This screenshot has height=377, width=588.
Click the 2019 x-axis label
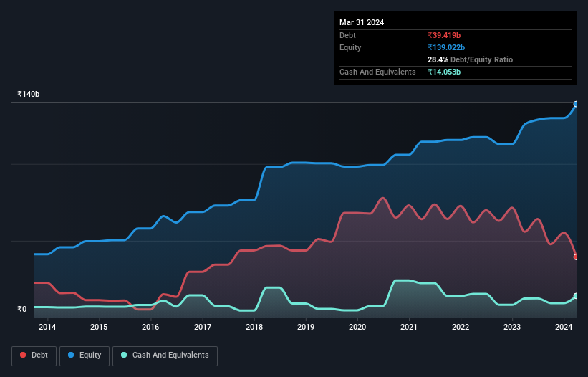coord(306,327)
